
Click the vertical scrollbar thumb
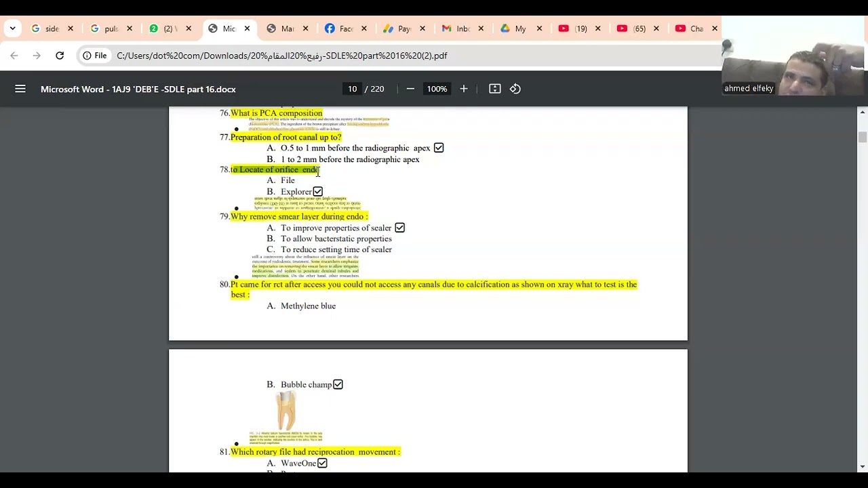pos(863,137)
